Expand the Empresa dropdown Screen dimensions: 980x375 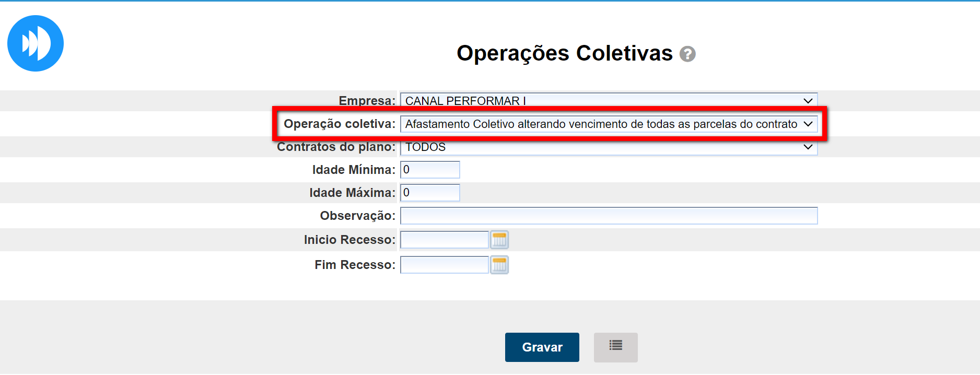coord(609,101)
